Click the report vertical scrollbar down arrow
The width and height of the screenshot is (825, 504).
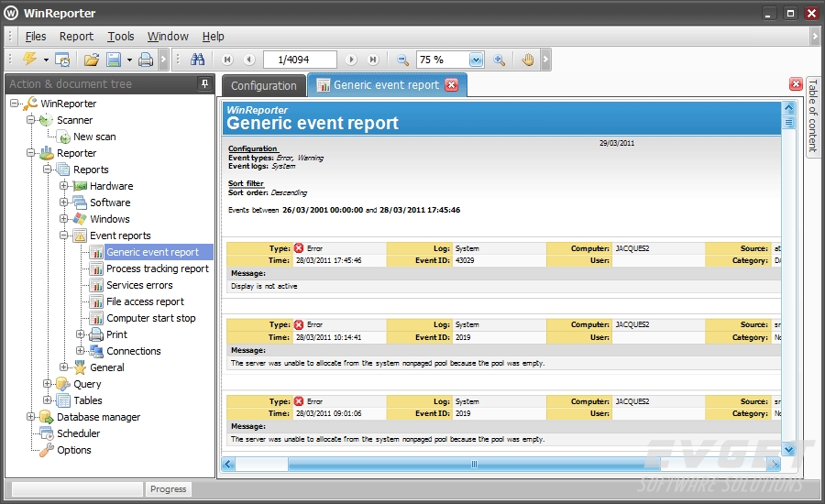pyautogui.click(x=788, y=450)
